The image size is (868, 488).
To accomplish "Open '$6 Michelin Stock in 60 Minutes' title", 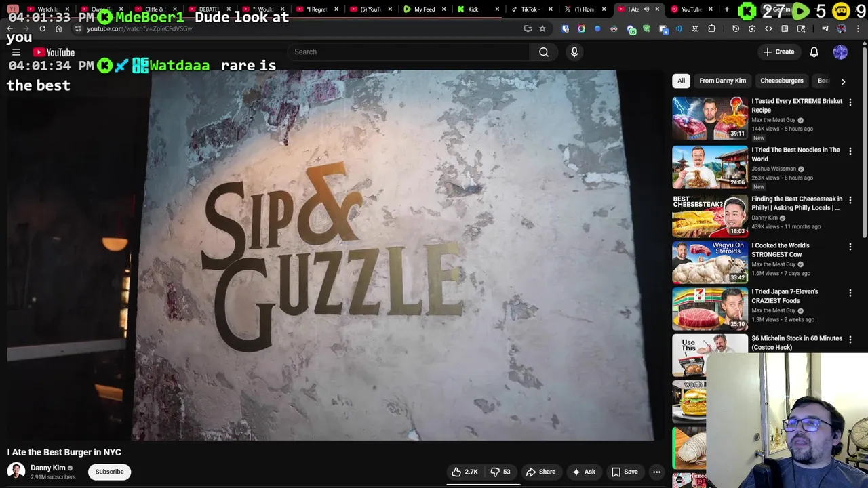I will tap(797, 342).
